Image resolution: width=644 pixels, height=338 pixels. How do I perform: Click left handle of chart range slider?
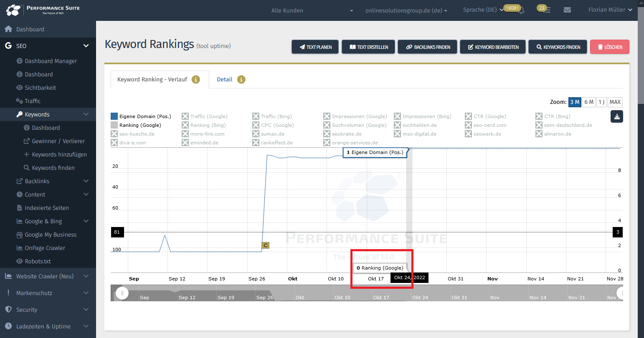tap(122, 293)
